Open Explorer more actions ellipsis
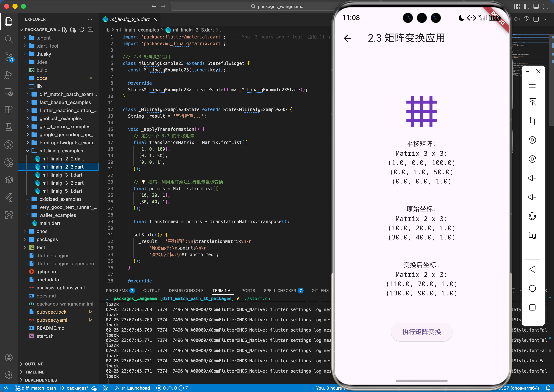Screen dimensions: 554x392 pyautogui.click(x=90, y=19)
